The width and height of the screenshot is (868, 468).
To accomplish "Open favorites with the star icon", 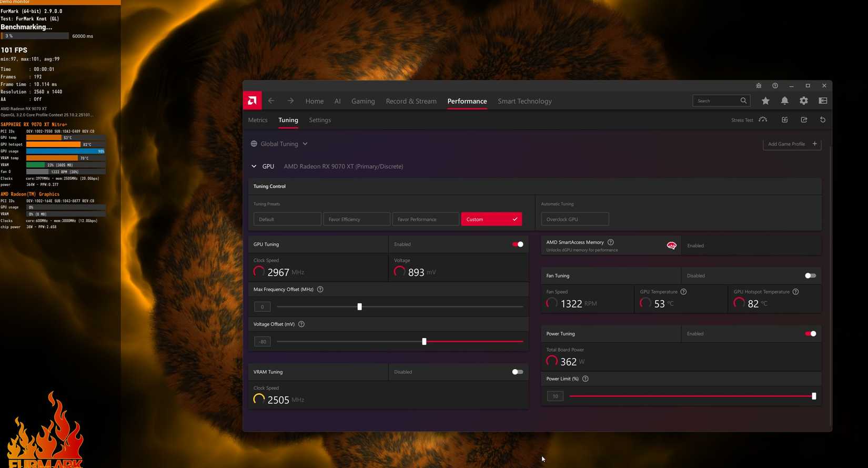I will 765,100.
